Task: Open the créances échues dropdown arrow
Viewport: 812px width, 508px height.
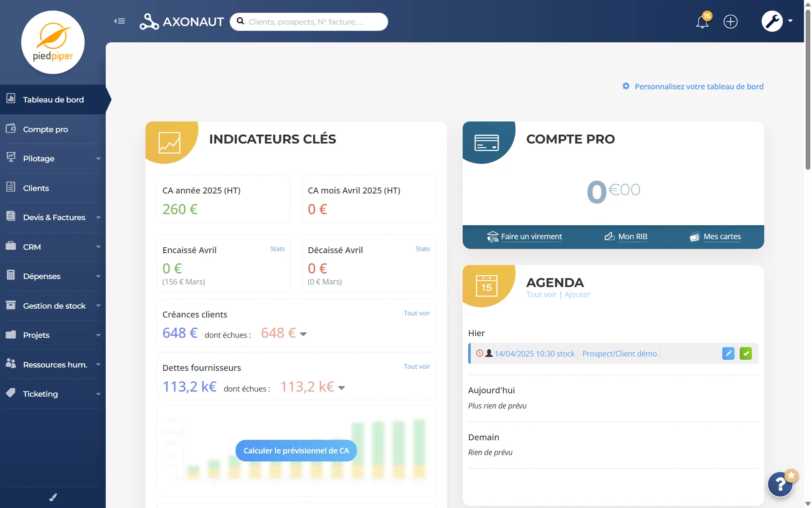Action: click(x=303, y=334)
